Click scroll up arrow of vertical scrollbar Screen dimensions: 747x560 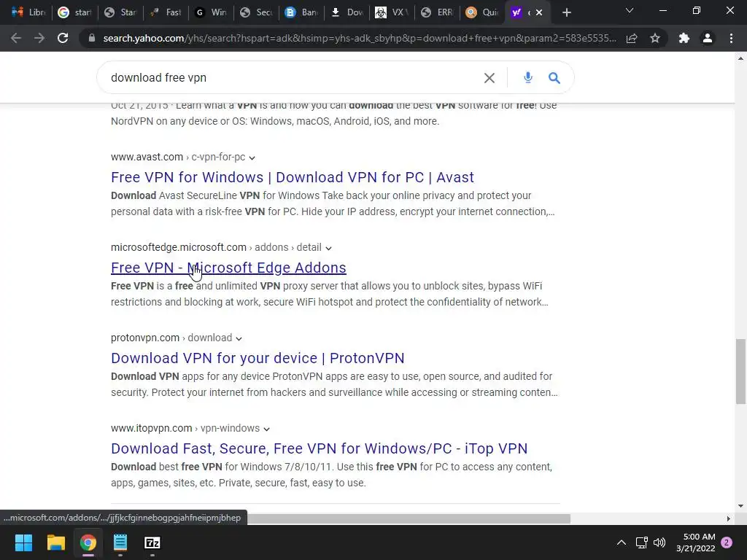click(x=740, y=58)
